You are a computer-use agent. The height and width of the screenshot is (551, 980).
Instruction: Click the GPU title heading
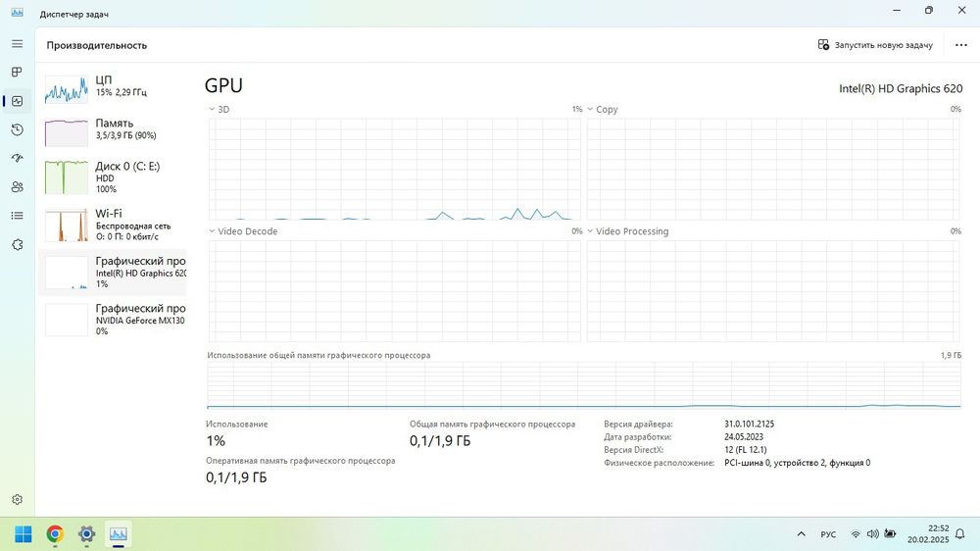(223, 85)
